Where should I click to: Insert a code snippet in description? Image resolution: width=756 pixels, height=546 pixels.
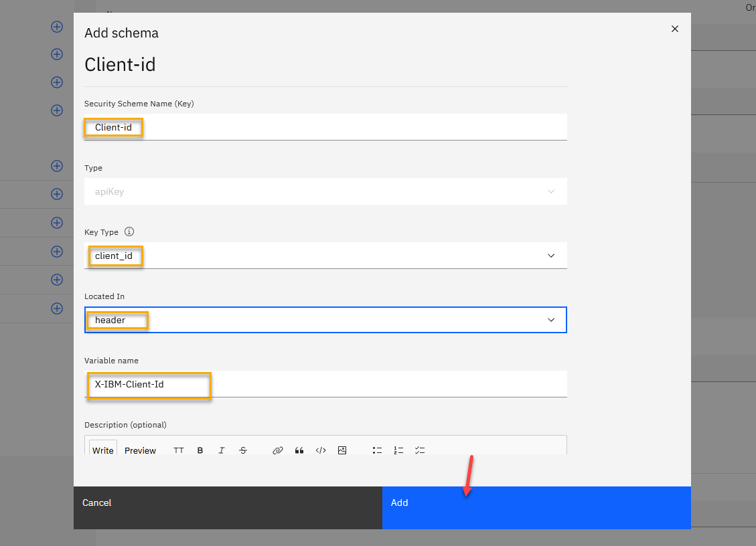pyautogui.click(x=321, y=450)
